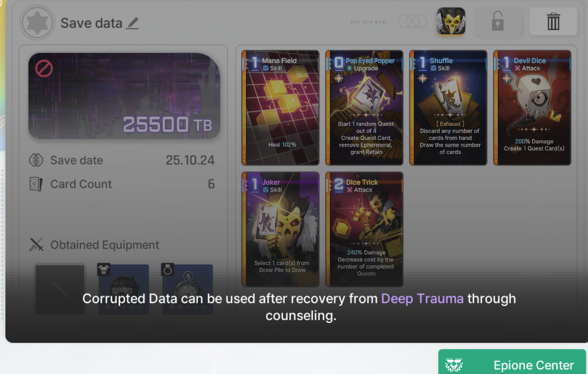This screenshot has height=374, width=588.
Task: Click the trash can delete button
Action: 553,21
